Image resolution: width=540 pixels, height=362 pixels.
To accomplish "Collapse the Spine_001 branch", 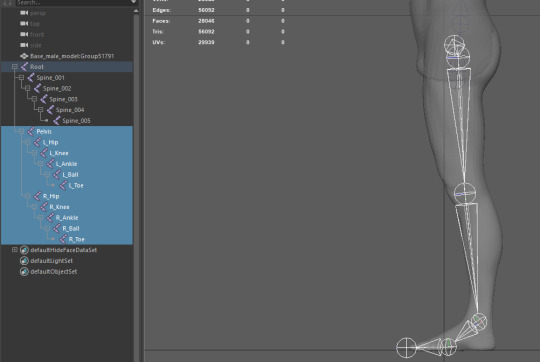I will pyautogui.click(x=21, y=77).
